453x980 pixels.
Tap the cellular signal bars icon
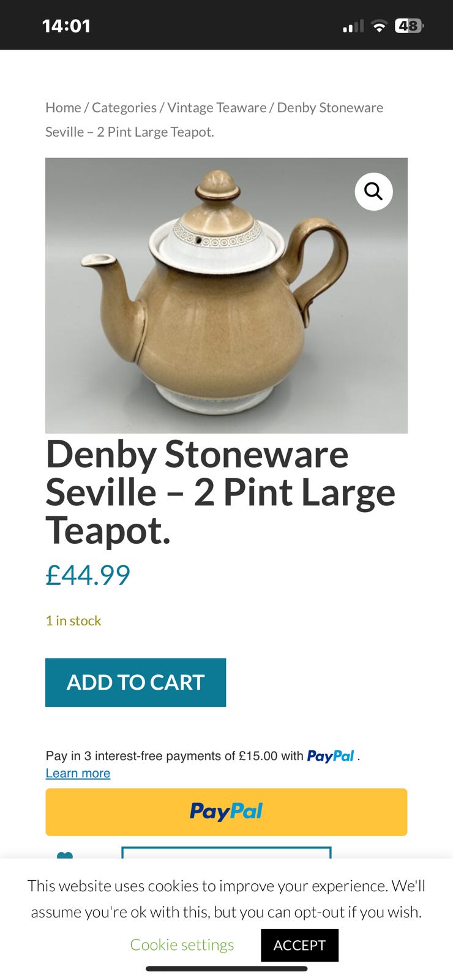tap(353, 26)
